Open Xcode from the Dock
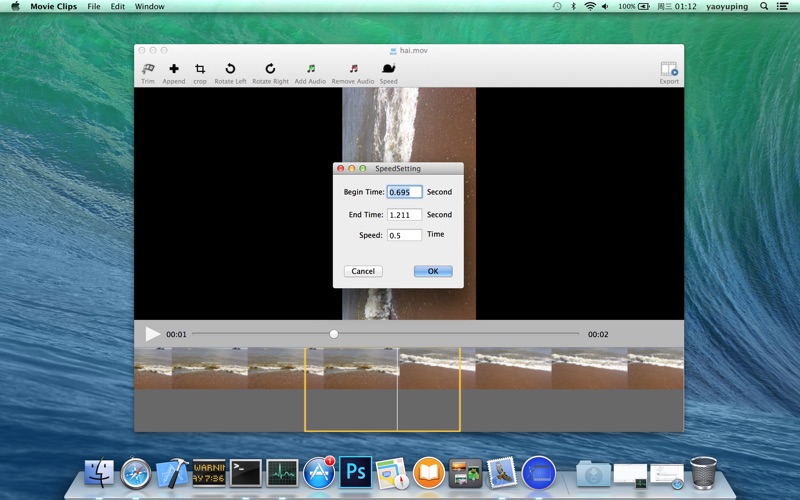Viewport: 800px width, 500px height. pyautogui.click(x=172, y=473)
